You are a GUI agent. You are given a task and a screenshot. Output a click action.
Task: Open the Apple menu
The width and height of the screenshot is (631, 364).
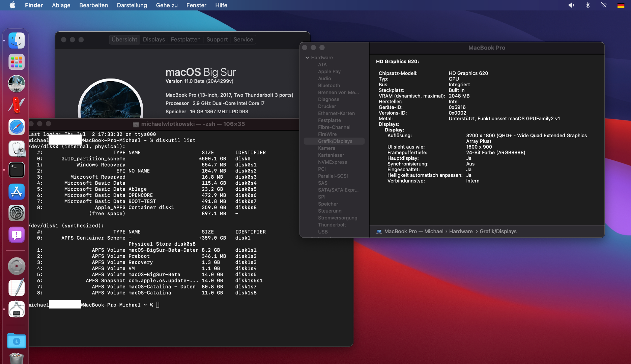pos(12,5)
